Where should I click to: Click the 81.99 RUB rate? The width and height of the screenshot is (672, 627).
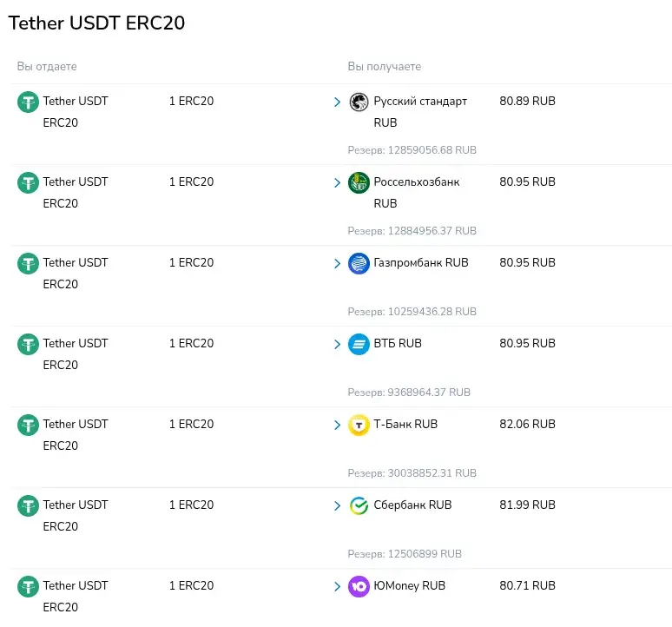coord(527,505)
